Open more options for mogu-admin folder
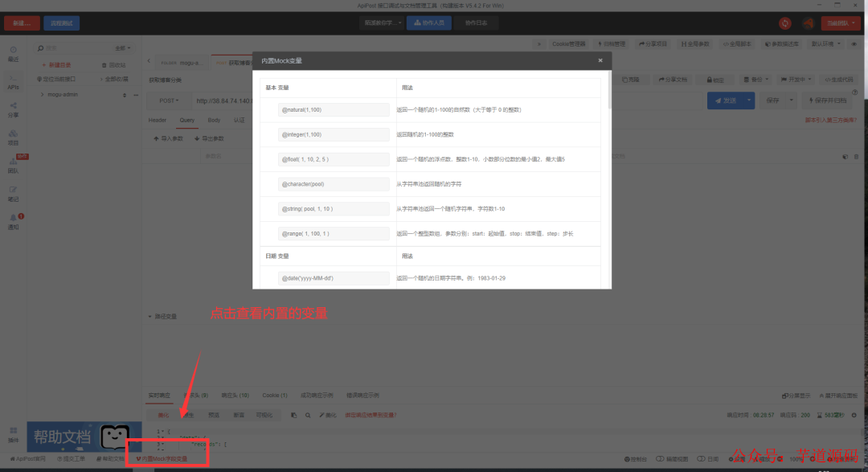The image size is (868, 472). [136, 95]
